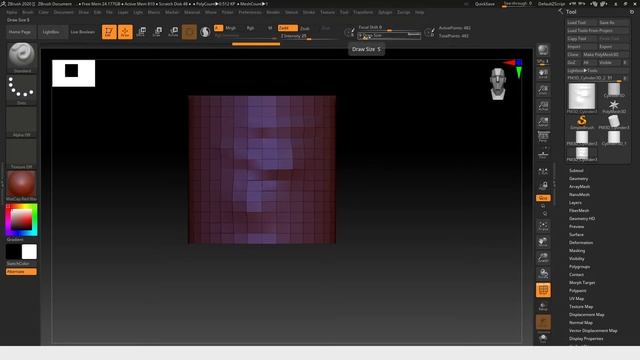640x360 pixels.
Task: Toggle the Mrgb mode
Action: [x=231, y=28]
